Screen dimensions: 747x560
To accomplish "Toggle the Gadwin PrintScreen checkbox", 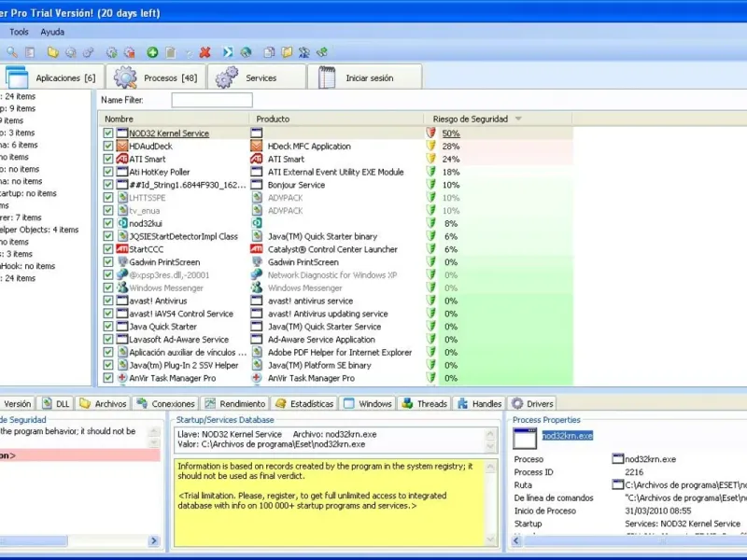I will point(108,261).
